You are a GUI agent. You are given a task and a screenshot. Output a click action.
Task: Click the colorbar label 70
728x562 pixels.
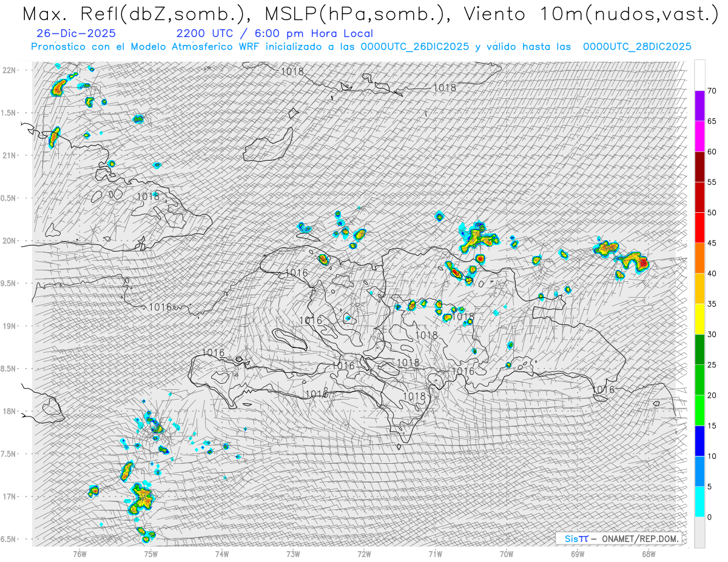click(x=712, y=91)
